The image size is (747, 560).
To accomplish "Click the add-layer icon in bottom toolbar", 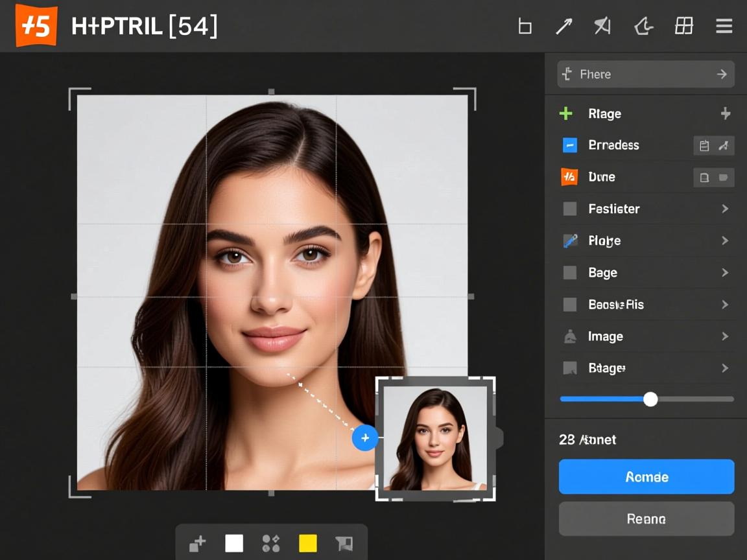I will (x=197, y=543).
